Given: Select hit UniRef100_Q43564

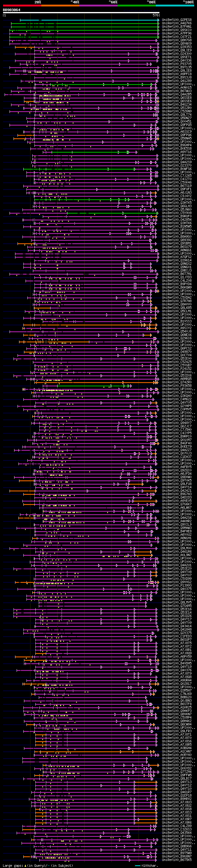Looking at the screenshot, I should tap(176, 832).
